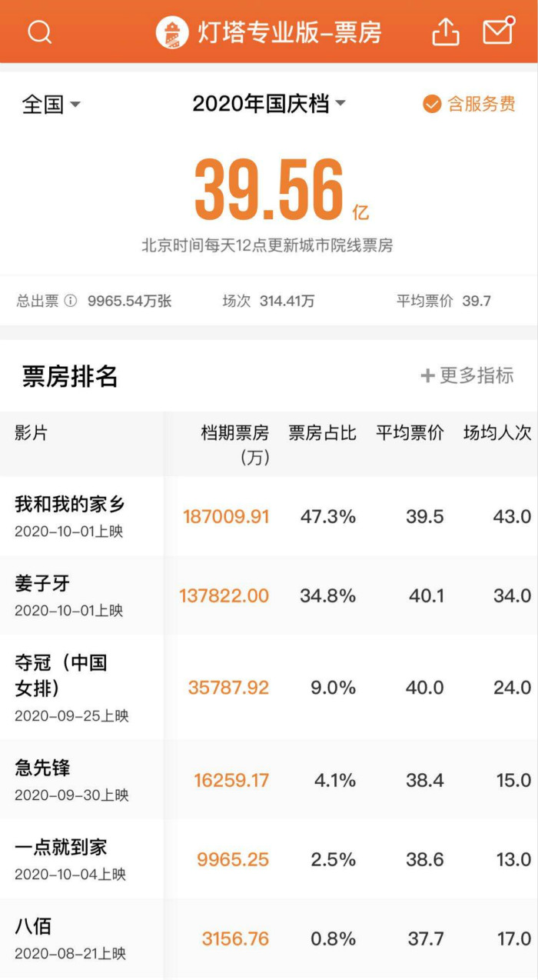This screenshot has height=980, width=538.
Task: Tap the search magnifier icon
Action: point(39,32)
